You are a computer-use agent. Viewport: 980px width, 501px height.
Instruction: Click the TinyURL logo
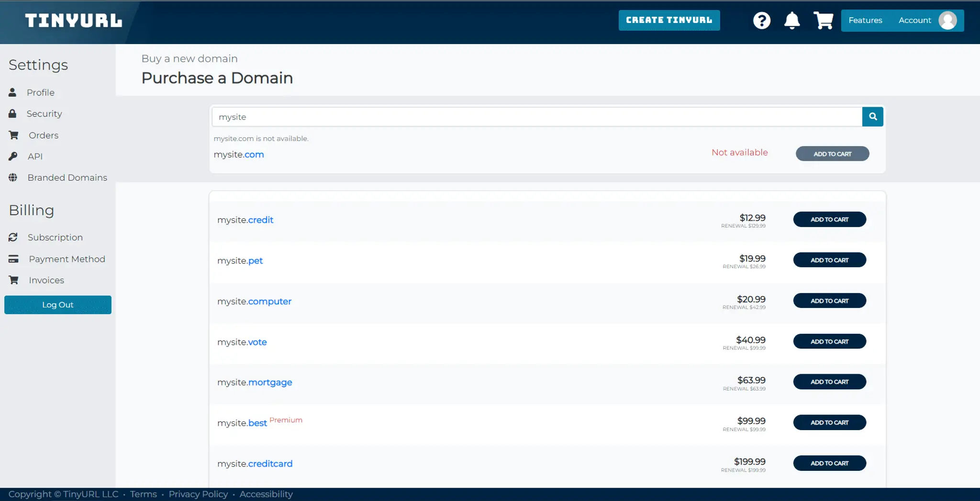(x=74, y=21)
